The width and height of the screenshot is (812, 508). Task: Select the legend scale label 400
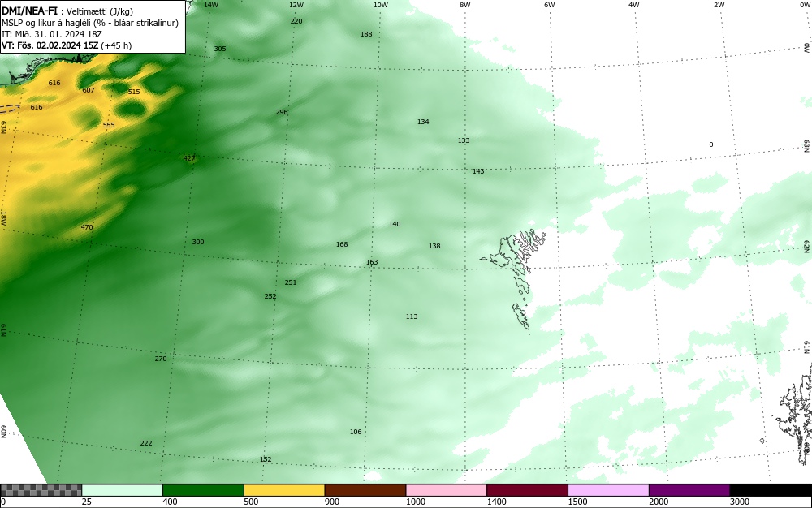[x=170, y=502]
